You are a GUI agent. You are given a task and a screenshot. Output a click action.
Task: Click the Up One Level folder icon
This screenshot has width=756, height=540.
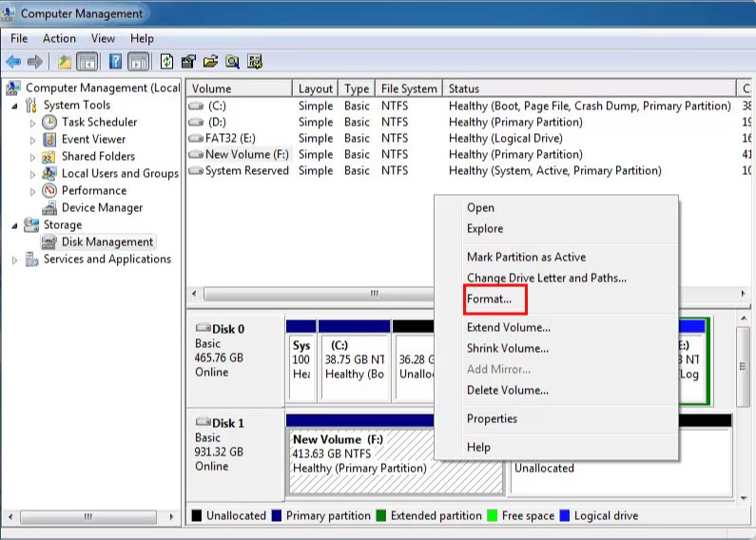coord(64,62)
